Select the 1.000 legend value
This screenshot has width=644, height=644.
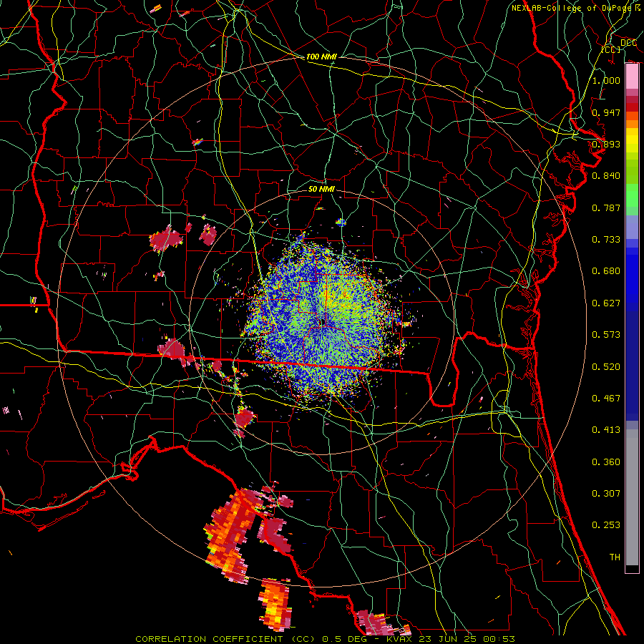(606, 80)
